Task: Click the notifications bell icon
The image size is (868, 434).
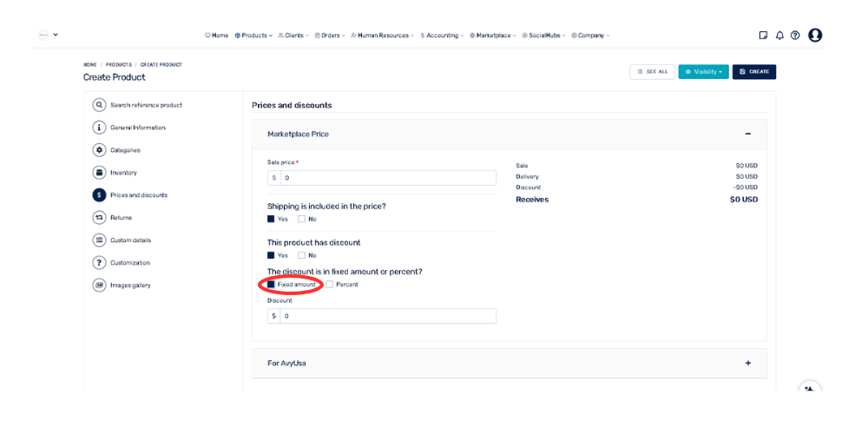Action: [x=779, y=36]
